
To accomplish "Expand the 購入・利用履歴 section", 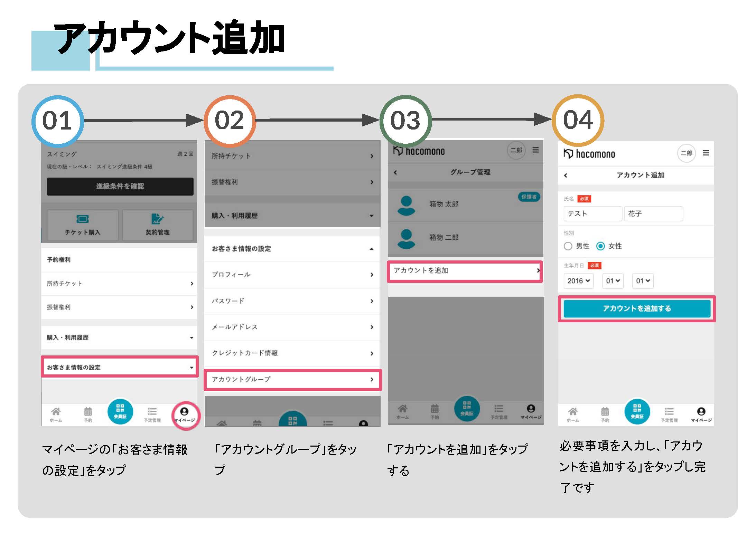I will point(119,337).
